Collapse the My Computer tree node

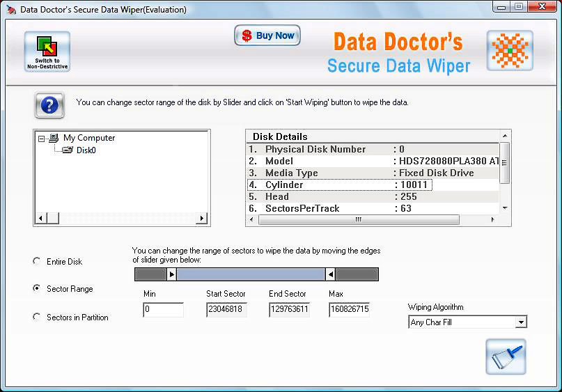tap(42, 139)
